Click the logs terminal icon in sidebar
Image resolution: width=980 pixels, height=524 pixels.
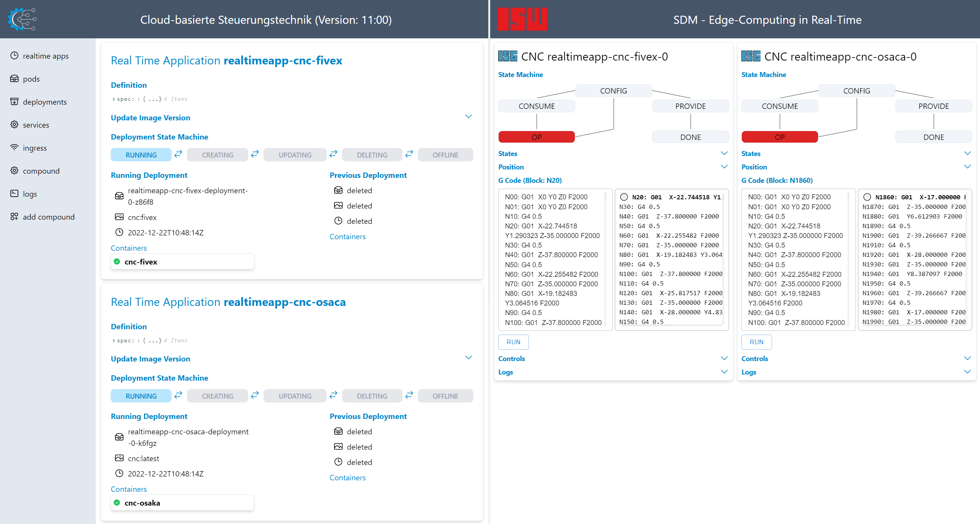tap(14, 194)
